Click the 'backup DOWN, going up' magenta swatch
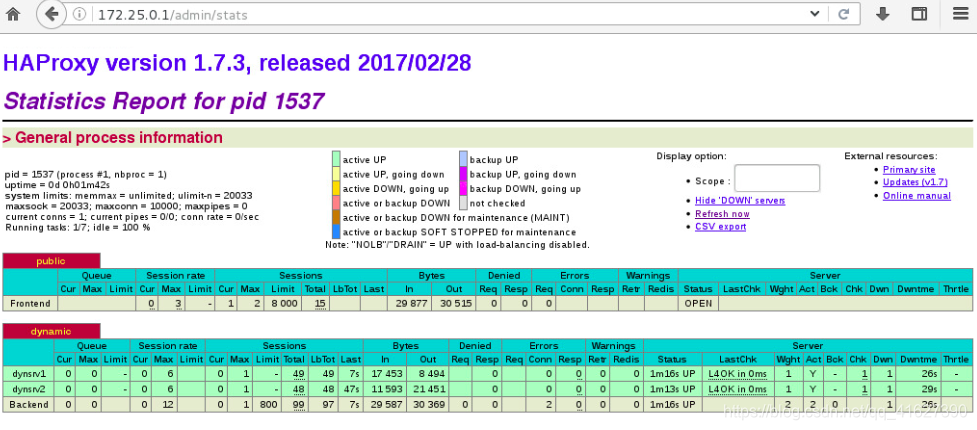977x430 pixels. 464,188
